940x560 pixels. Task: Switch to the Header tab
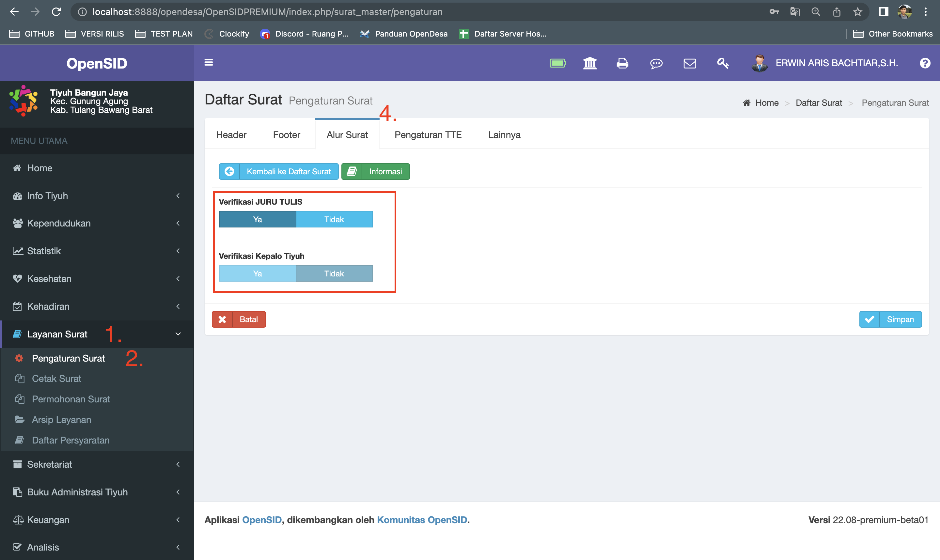231,135
